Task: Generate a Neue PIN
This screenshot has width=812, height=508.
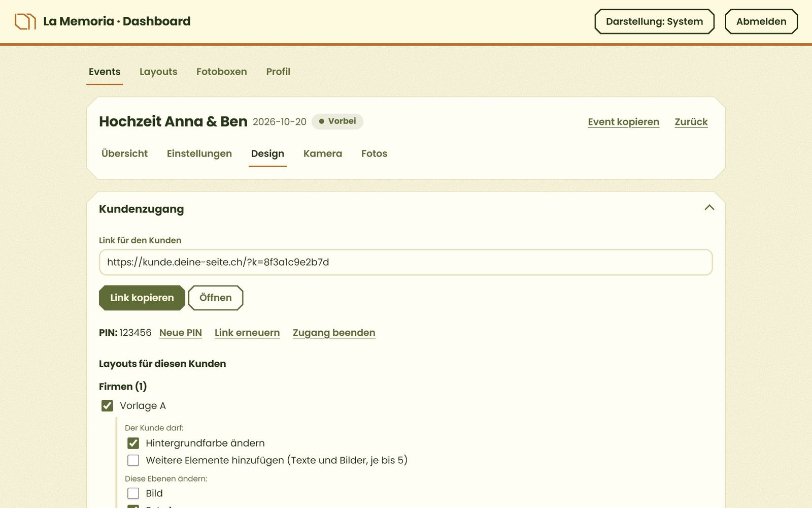Action: [181, 333]
